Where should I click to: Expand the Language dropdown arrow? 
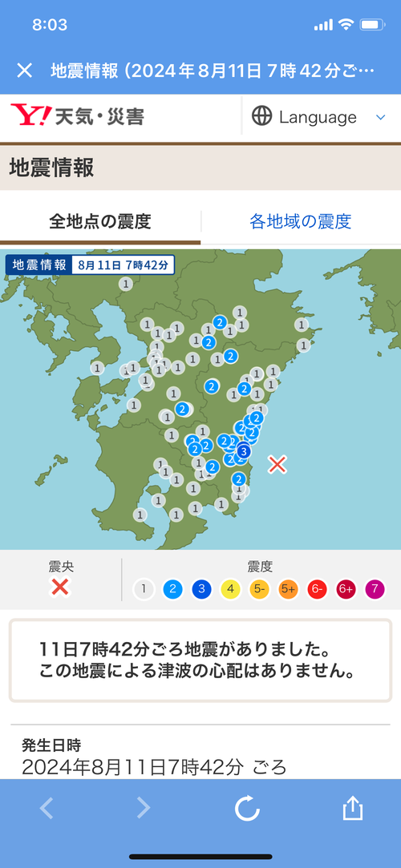coord(380,117)
